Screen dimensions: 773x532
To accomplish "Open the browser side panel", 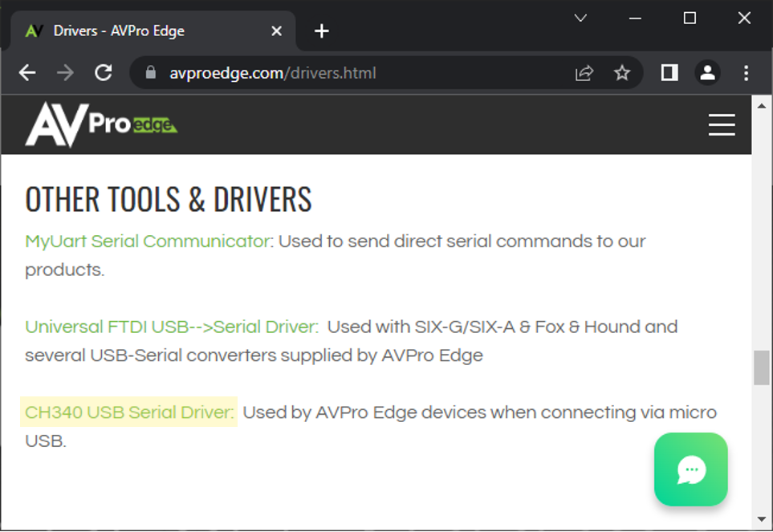I will 669,73.
